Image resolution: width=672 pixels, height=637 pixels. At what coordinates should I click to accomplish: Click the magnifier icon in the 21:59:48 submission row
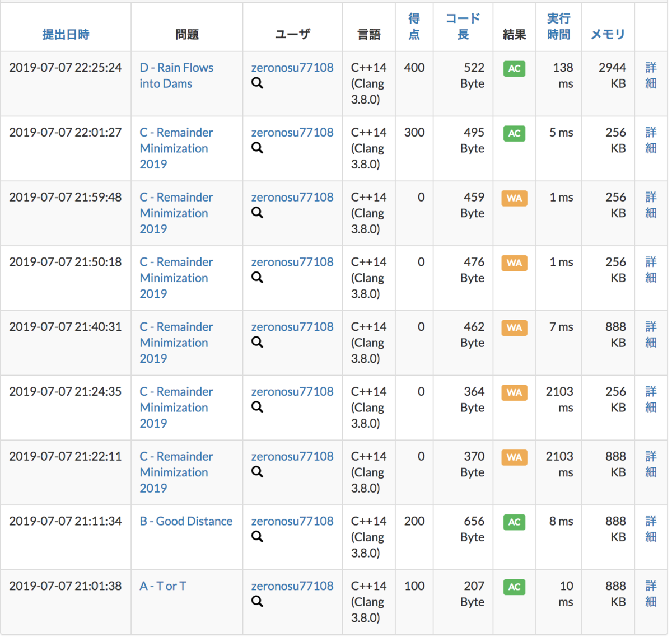pos(257,213)
